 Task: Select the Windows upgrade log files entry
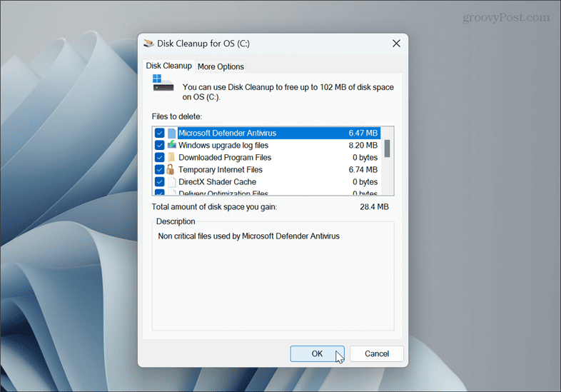[x=223, y=146]
